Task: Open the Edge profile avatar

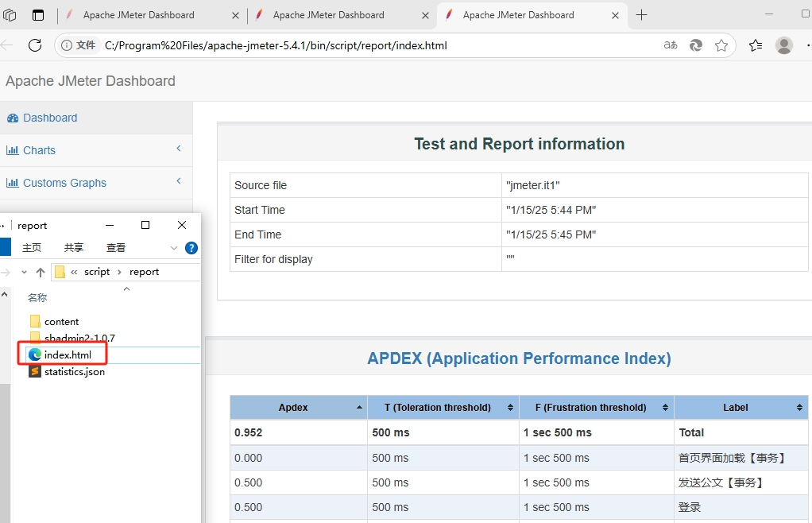Action: [784, 45]
